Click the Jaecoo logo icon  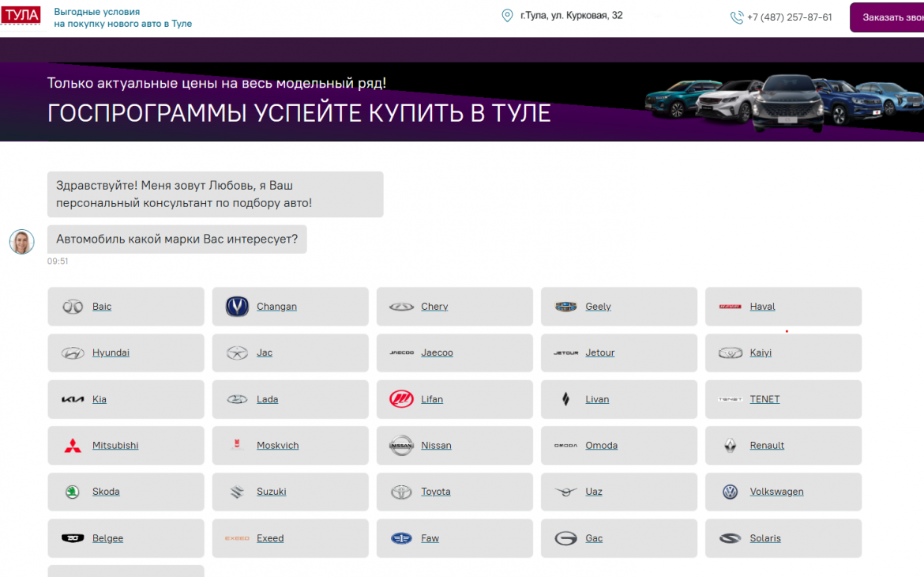pyautogui.click(x=401, y=353)
